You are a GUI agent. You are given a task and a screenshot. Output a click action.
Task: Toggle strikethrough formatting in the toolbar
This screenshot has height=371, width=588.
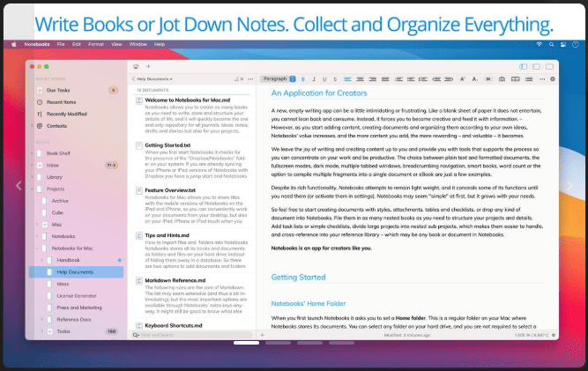335,79
